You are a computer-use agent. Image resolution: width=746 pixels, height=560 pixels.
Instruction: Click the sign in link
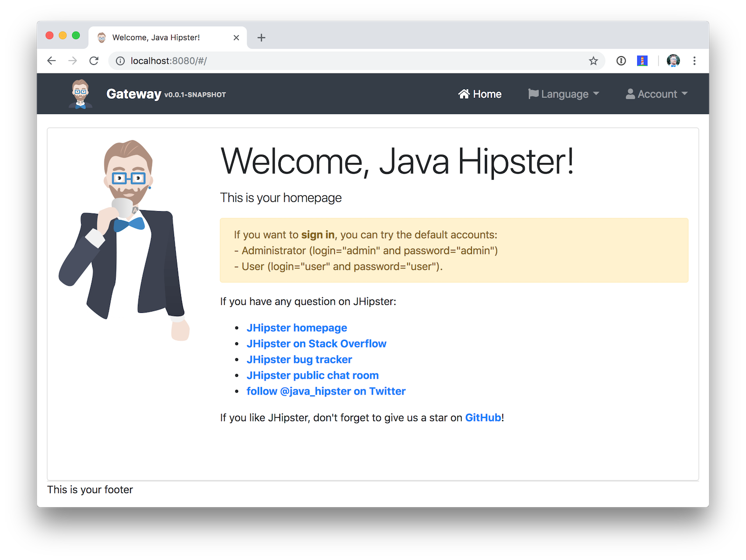point(318,235)
